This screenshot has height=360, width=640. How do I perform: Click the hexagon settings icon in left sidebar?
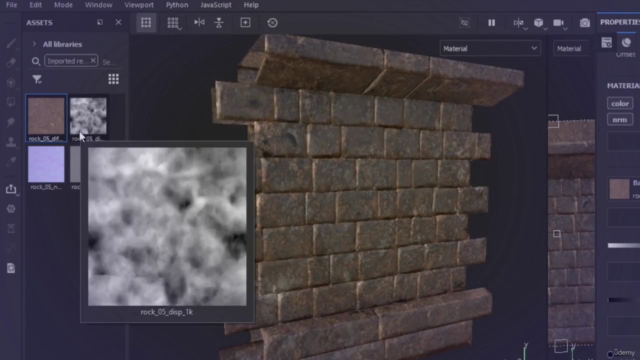point(11,209)
